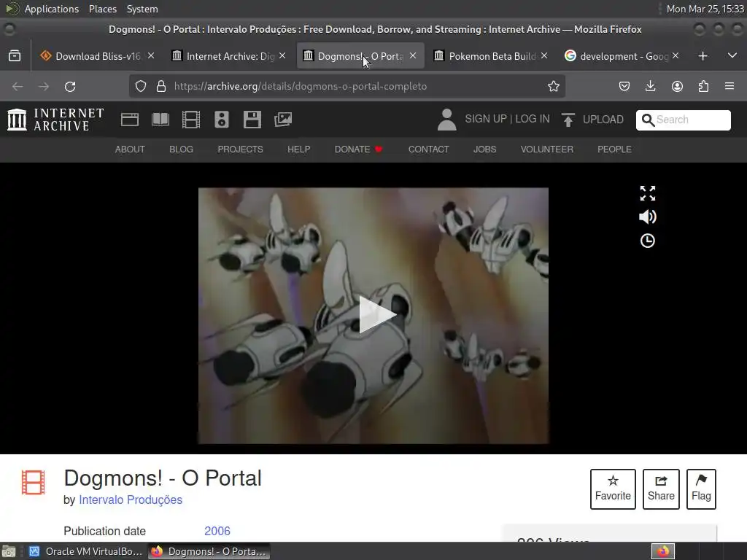Open the Video film strip icon
Image resolution: width=747 pixels, height=560 pixels.
(x=191, y=119)
